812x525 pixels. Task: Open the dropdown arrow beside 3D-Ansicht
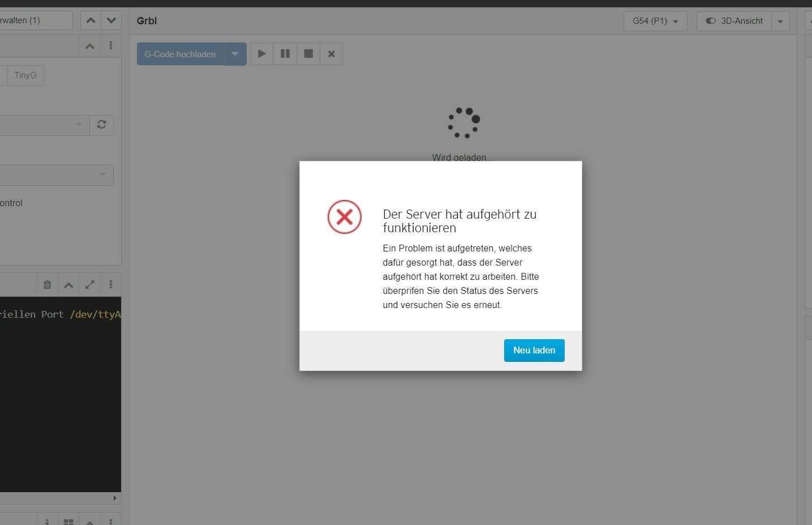(780, 22)
